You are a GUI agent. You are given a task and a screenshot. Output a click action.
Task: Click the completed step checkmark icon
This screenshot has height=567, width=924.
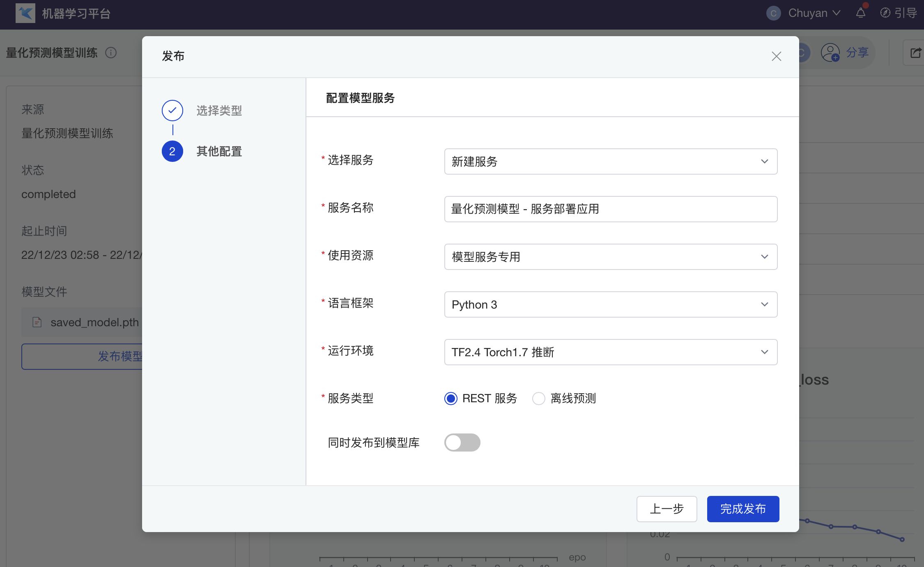[172, 110]
